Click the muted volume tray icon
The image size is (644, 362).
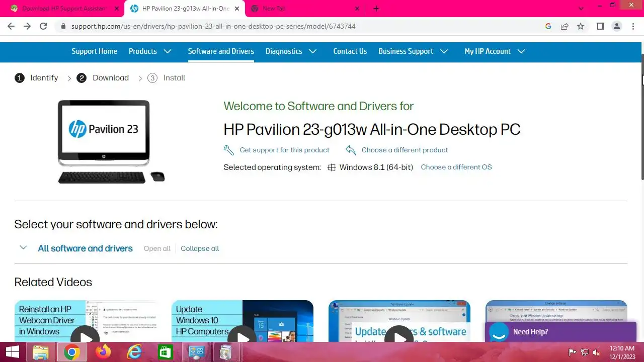(x=597, y=352)
